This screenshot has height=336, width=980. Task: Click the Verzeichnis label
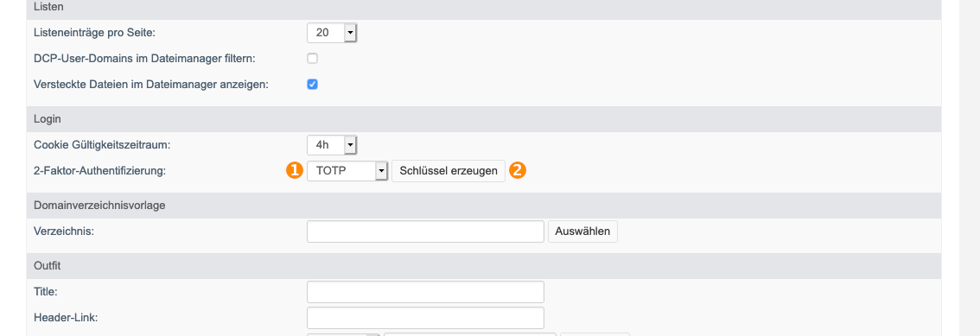tap(64, 231)
